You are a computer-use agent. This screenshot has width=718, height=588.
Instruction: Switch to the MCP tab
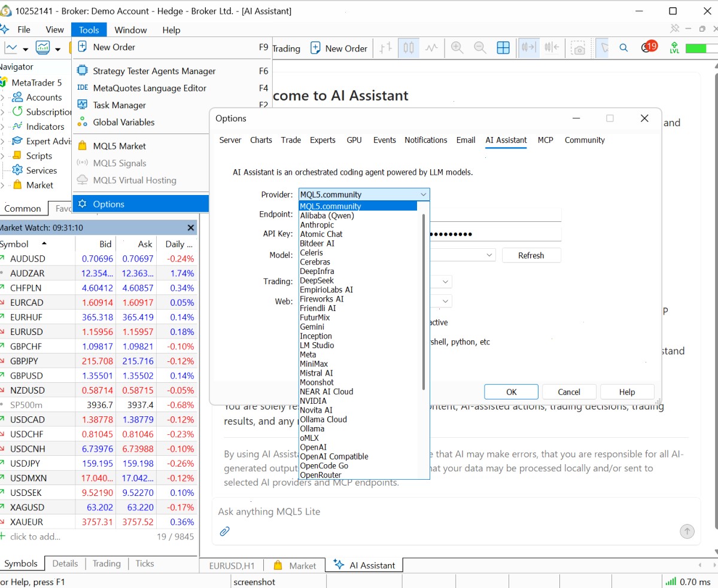[x=545, y=140]
